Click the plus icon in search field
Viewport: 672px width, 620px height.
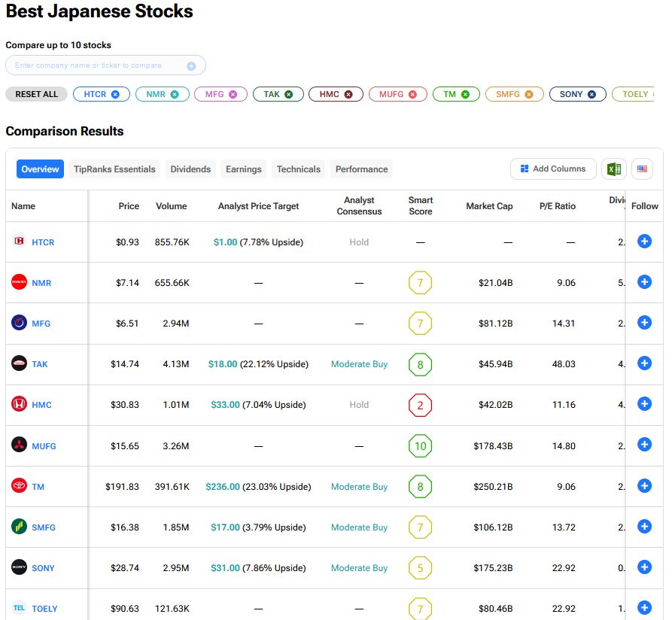point(191,66)
